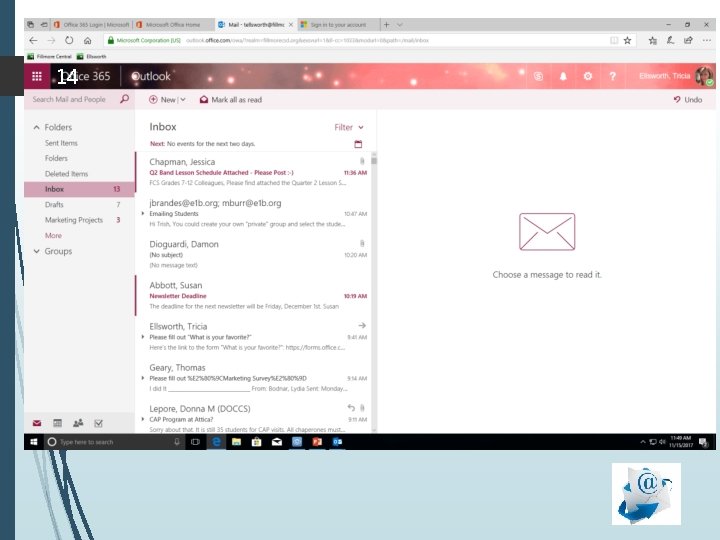Open the Office 365 app launcher grid
The image size is (720, 540).
click(x=37, y=76)
